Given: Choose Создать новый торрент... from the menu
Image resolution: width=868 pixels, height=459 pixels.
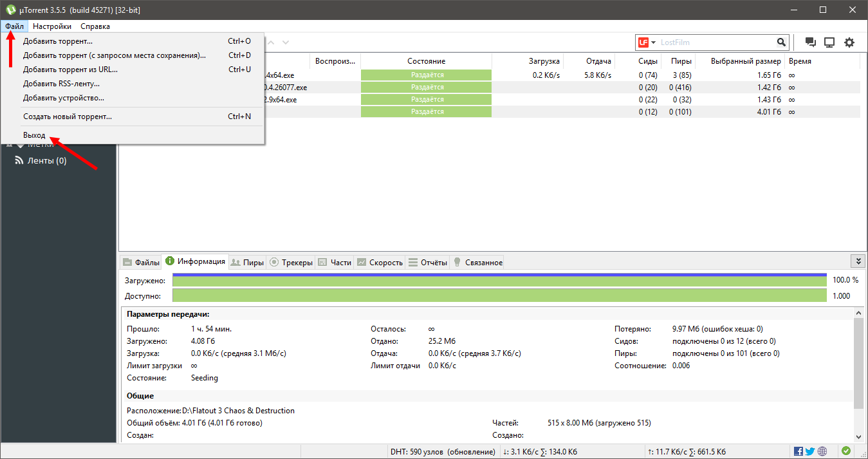Looking at the screenshot, I should pyautogui.click(x=133, y=117).
